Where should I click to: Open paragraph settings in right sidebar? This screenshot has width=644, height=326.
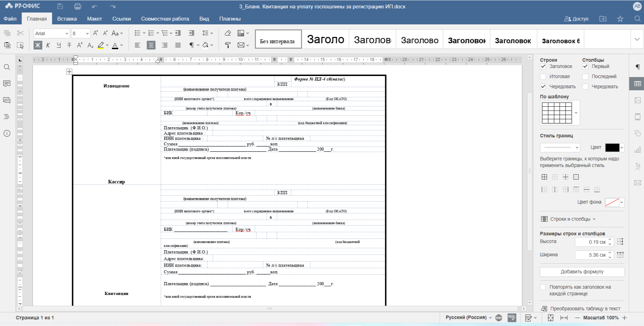637,67
